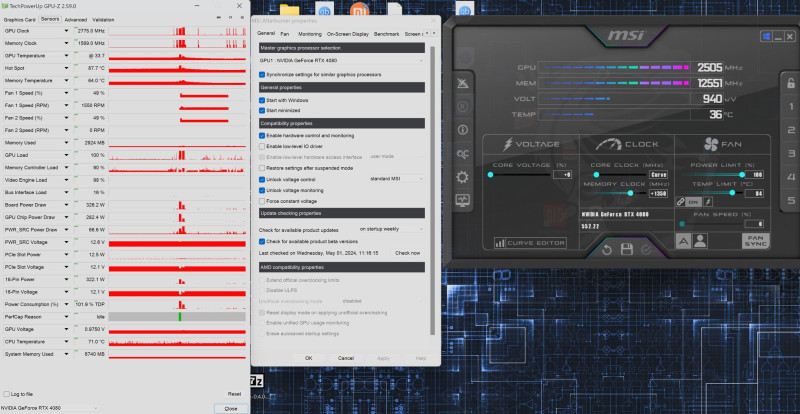This screenshot has width=800, height=414.
Task: Click Fan Sync button in Afterburner
Action: click(x=756, y=241)
